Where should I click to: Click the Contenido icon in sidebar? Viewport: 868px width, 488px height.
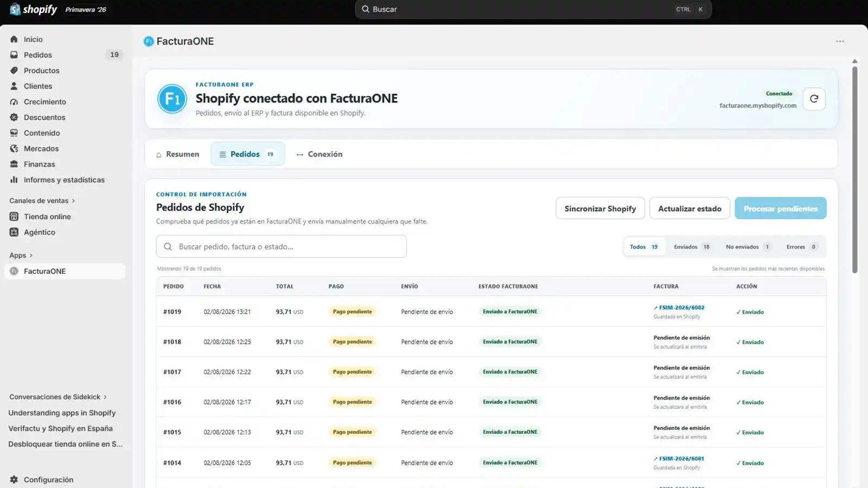[14, 133]
